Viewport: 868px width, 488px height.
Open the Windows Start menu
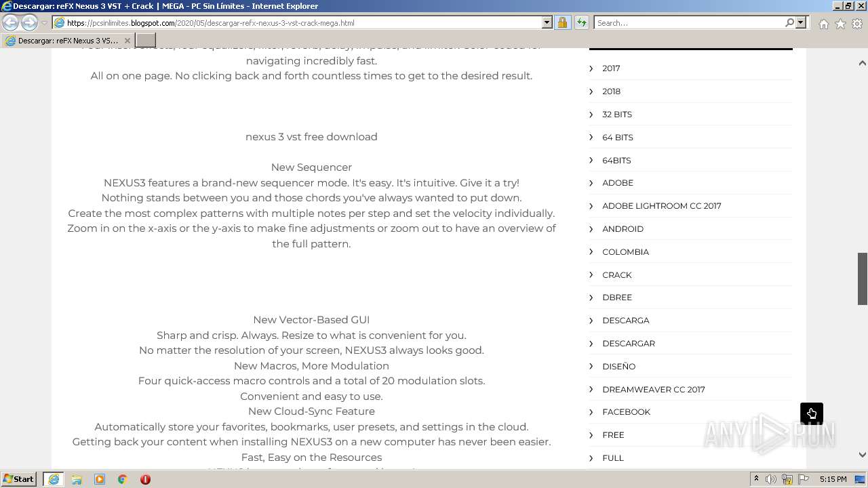(x=19, y=479)
